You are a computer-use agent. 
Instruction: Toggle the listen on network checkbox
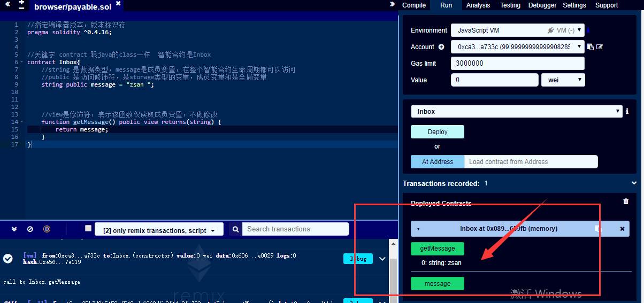coord(88,228)
